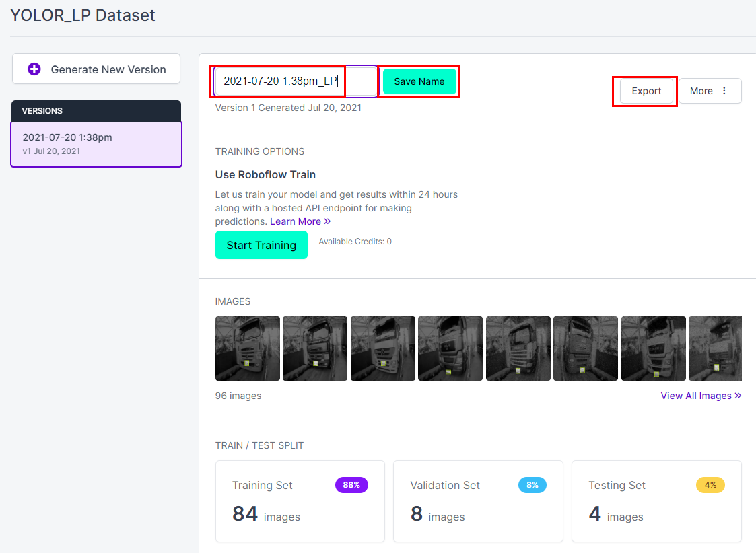Open the seventh truck image thumbnail
The image size is (756, 553).
pyautogui.click(x=654, y=348)
